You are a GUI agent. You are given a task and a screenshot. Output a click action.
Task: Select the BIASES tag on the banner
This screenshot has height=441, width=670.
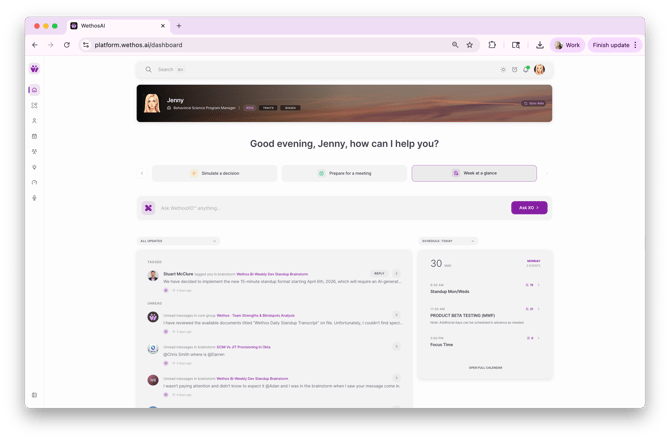tap(290, 108)
